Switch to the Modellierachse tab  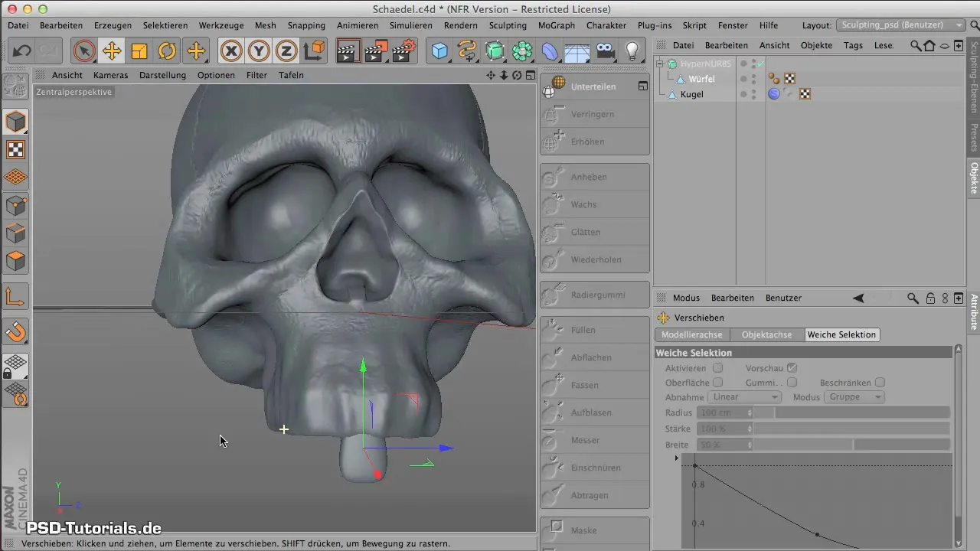tap(692, 335)
